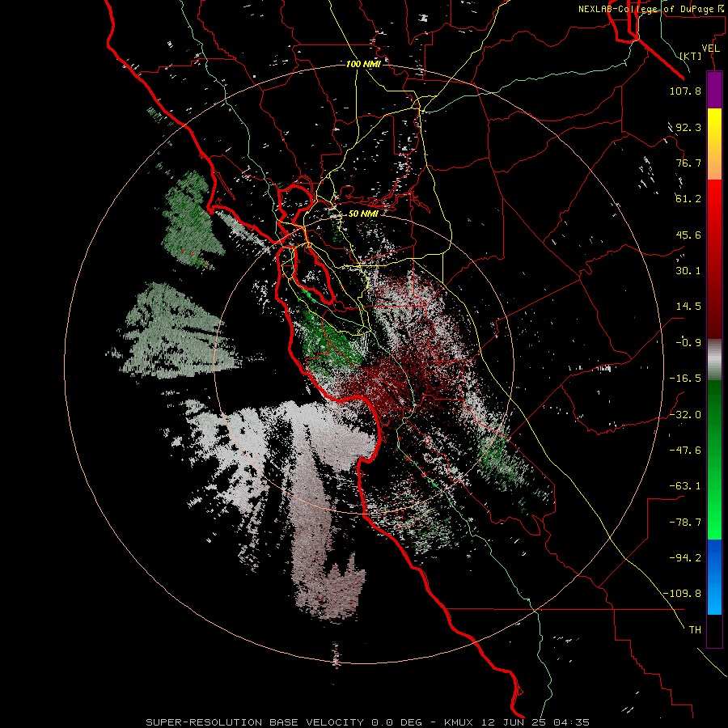Screen dimensions: 728x728
Task: Click the 50 NMI range ring label
Action: pos(363,214)
